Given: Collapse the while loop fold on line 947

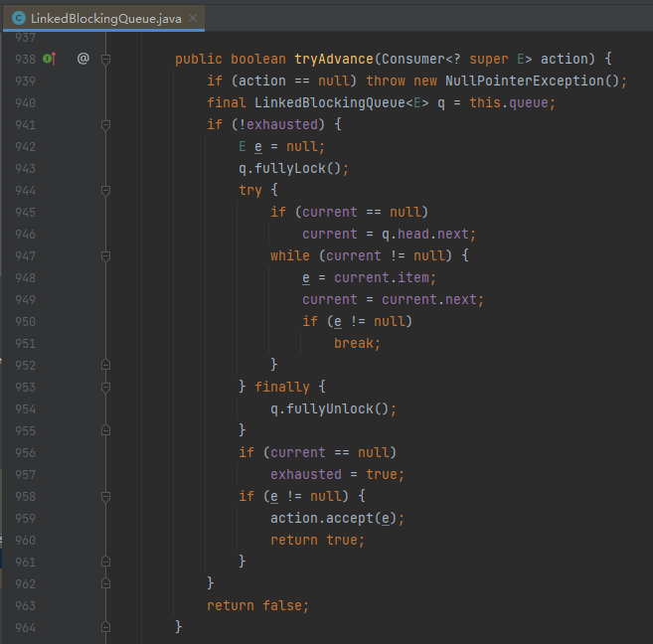Looking at the screenshot, I should (105, 255).
